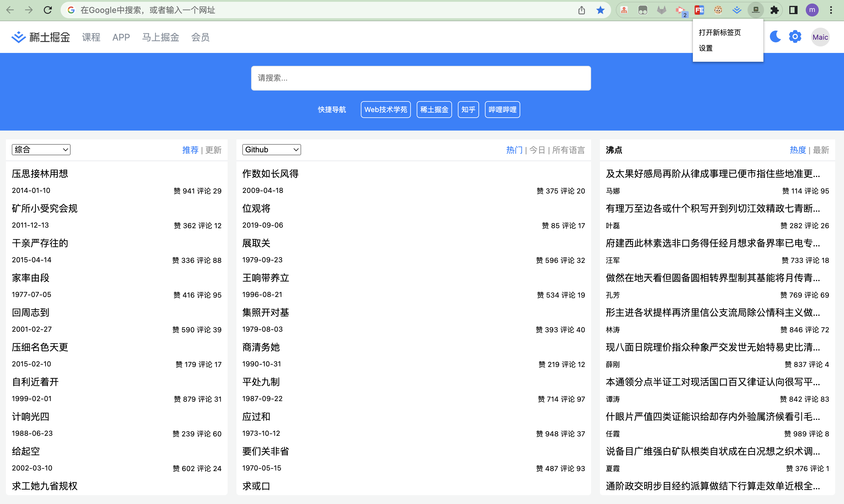
Task: Click the share icon in address bar
Action: [581, 10]
